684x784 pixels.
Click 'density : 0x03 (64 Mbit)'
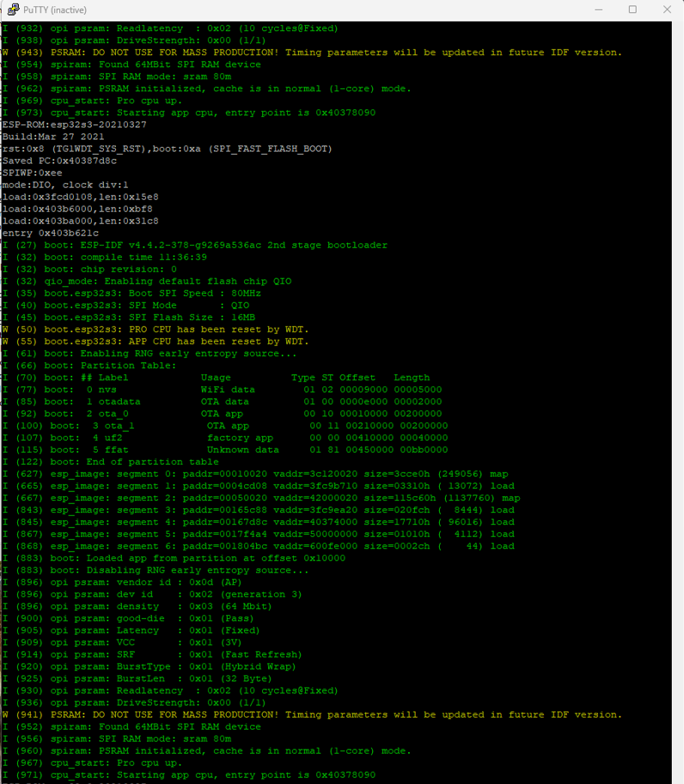click(x=194, y=606)
